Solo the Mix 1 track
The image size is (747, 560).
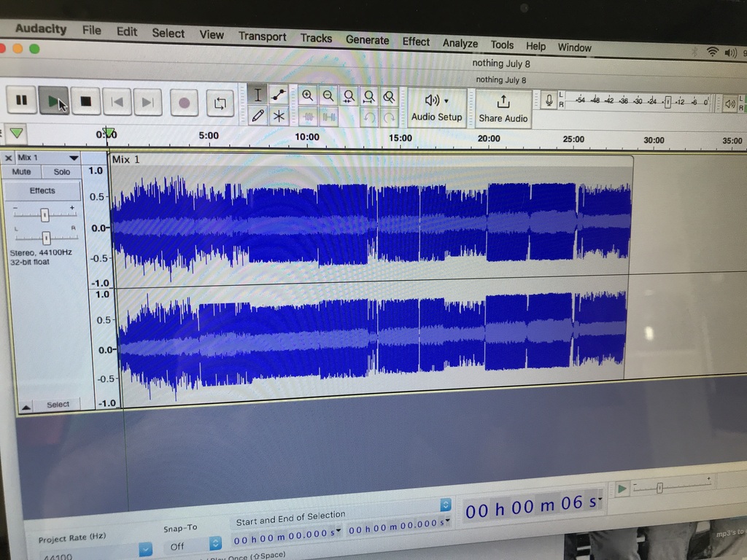pos(61,172)
